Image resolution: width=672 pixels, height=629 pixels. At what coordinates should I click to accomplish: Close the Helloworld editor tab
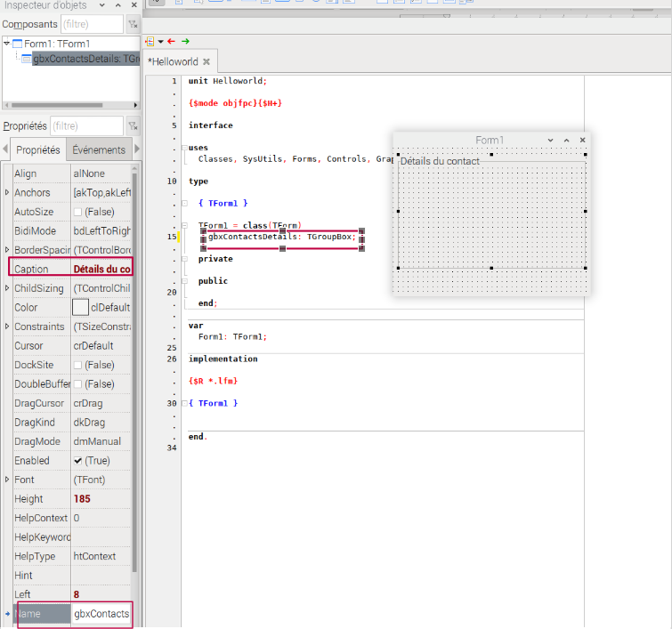tap(206, 61)
